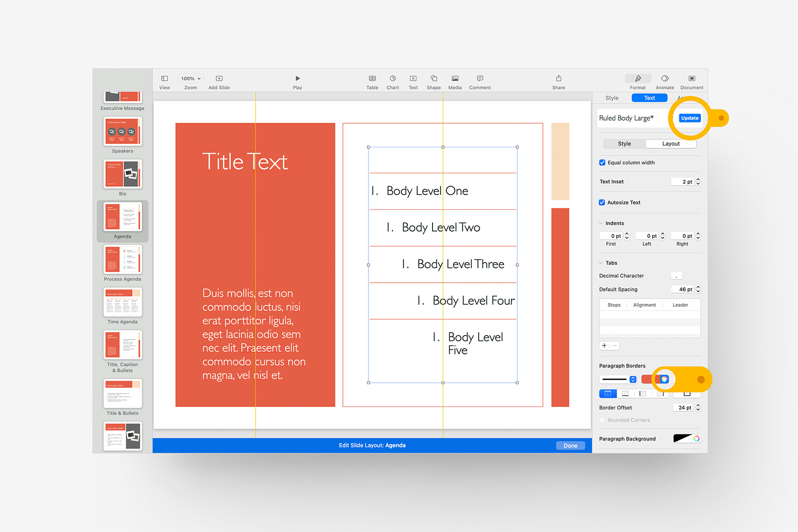Adjust the Default Spacing stepper
This screenshot has width=798, height=532.
(x=698, y=290)
